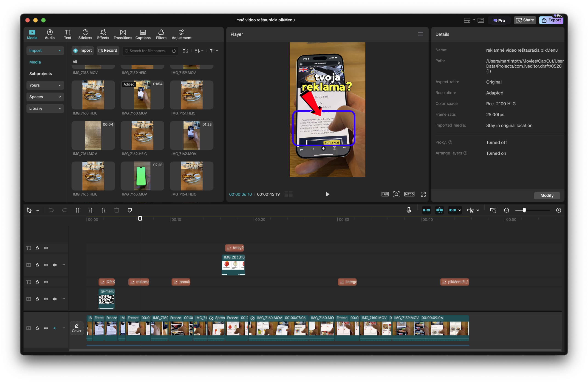Viewport: 588px width, 382px height.
Task: Split clip at playhead
Action: (x=77, y=210)
